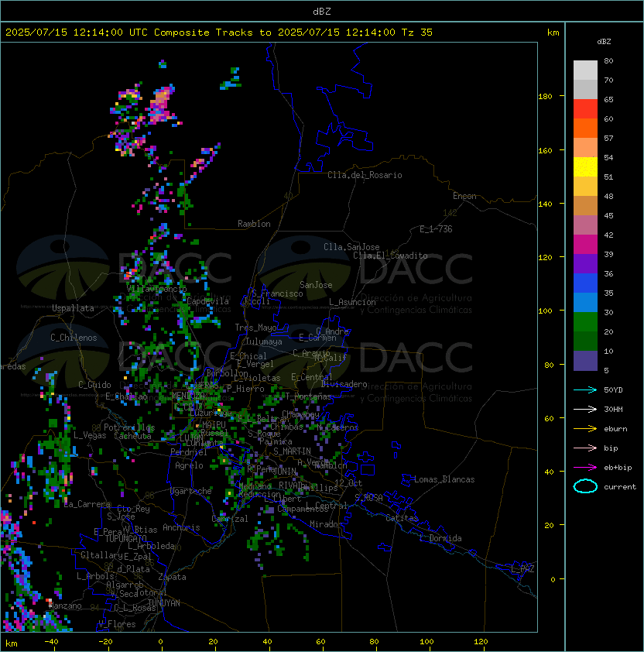Viewport: 644px width, 652px height.
Task: Click the 'Cacheuta' map label
Action: [x=132, y=436]
